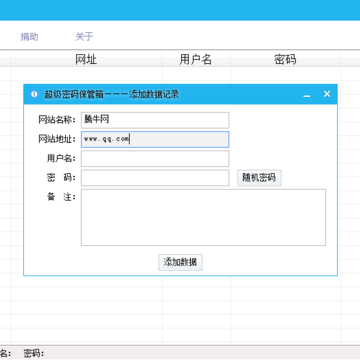The width and height of the screenshot is (360, 360).
Task: Submit with the 添加数据 button
Action: coord(180,262)
